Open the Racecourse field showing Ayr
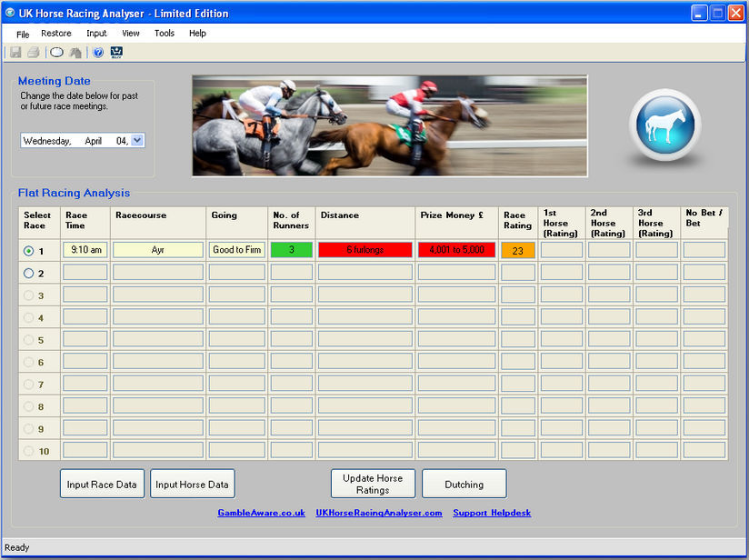The height and width of the screenshot is (560, 749). pyautogui.click(x=157, y=250)
